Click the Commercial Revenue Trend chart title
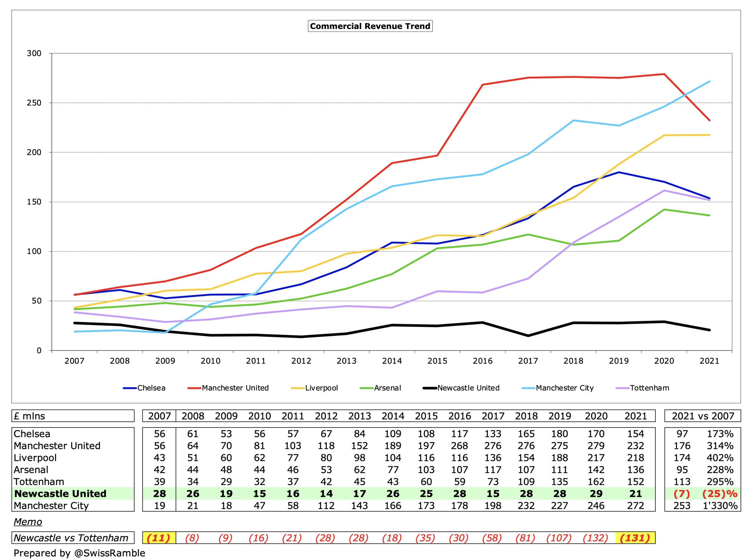This screenshot has height=560, width=752. point(370,26)
